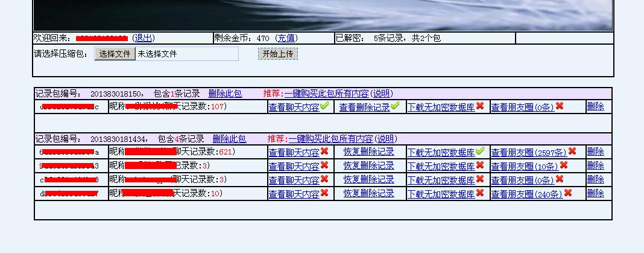Click red X beside 查看聊天内容 in 查看朋友圈(10条) row

[x=324, y=165]
